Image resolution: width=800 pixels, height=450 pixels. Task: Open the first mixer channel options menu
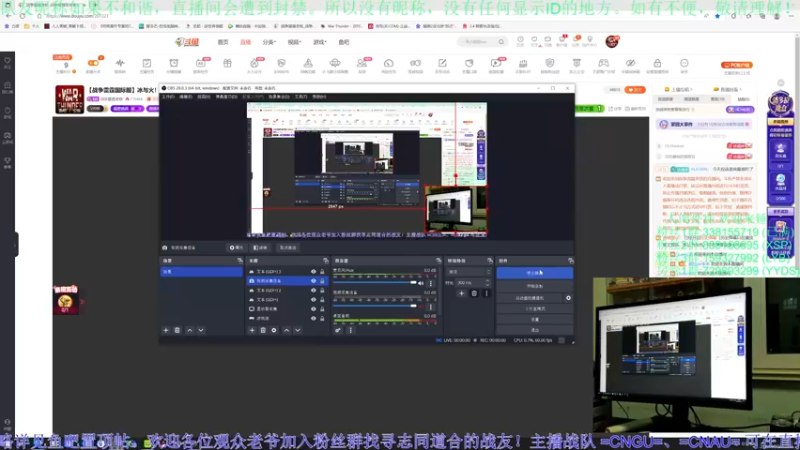pos(431,283)
